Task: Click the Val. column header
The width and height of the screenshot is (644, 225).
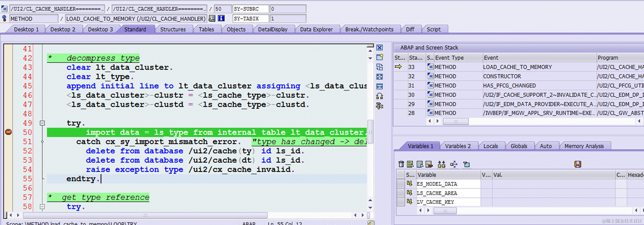Action: coord(554,175)
